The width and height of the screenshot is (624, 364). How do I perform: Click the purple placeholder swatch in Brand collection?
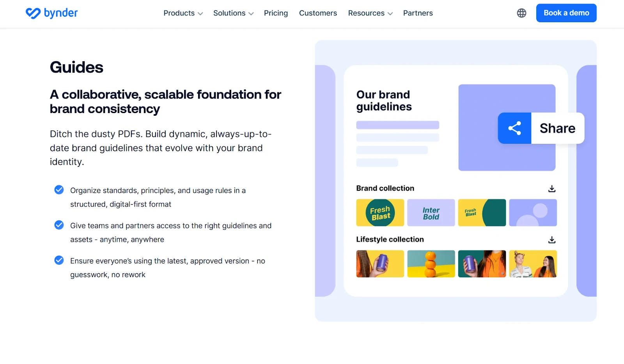533,213
